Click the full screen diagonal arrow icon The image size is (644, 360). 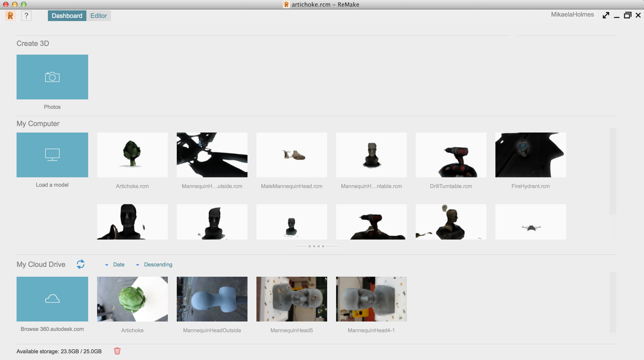pyautogui.click(x=606, y=15)
